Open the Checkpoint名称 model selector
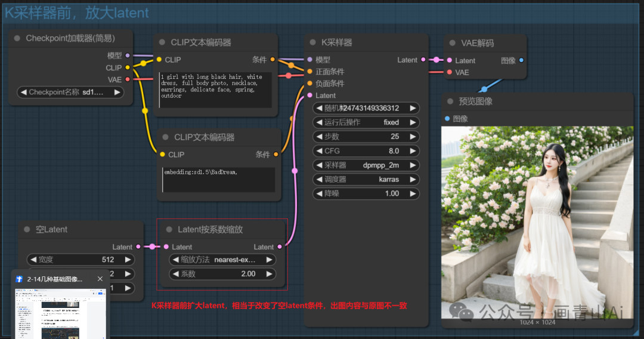 [70, 92]
